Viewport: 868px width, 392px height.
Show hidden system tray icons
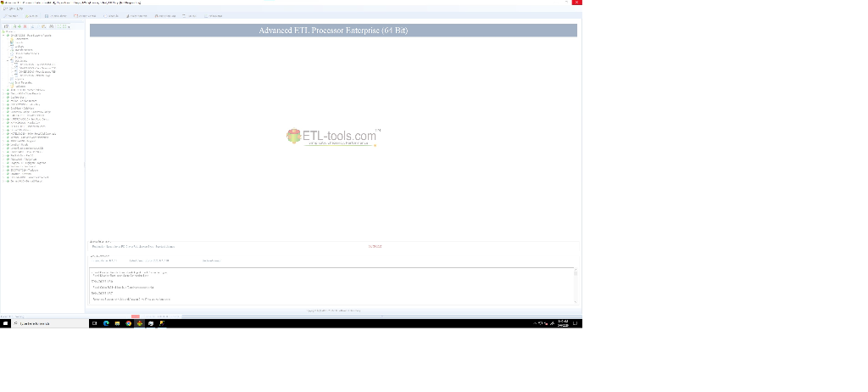pyautogui.click(x=535, y=323)
